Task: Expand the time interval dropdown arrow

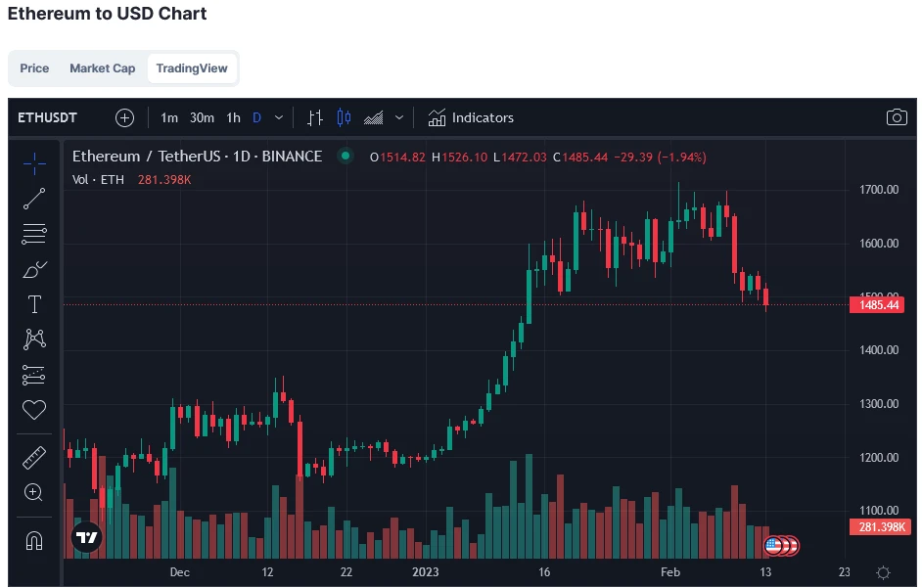Action: pos(279,117)
